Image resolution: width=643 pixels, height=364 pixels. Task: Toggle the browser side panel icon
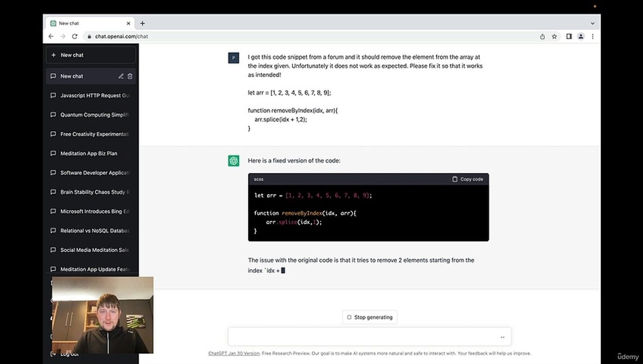(569, 36)
